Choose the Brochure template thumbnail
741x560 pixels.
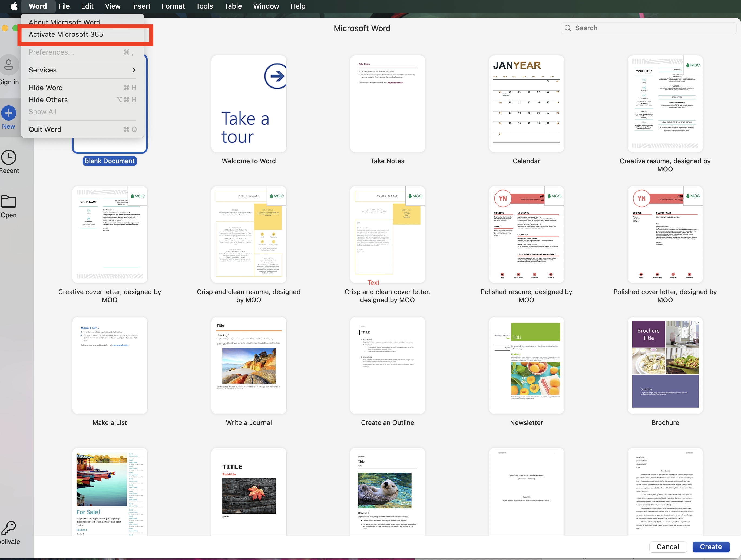click(x=665, y=365)
